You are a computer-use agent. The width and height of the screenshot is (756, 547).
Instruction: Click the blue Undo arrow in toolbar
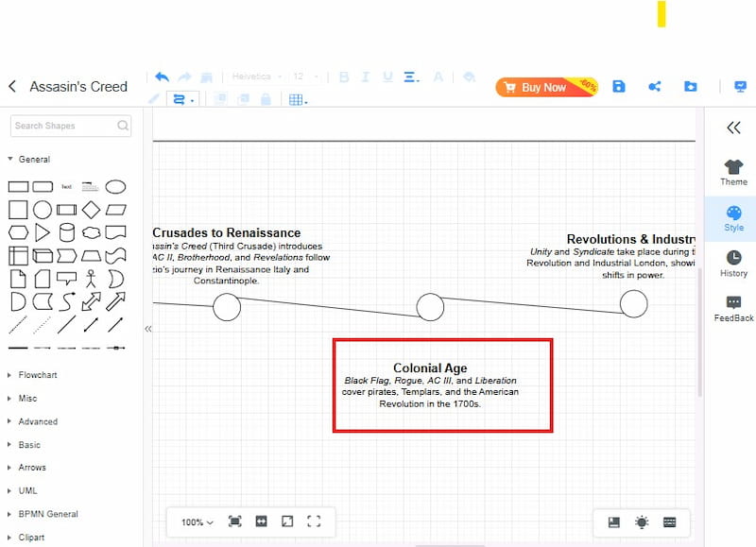click(162, 77)
